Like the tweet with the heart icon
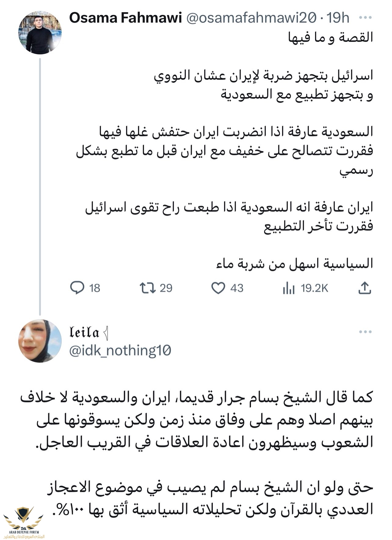 click(218, 288)
